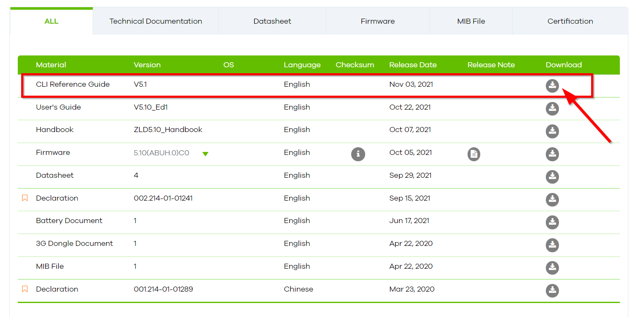Download the 3G Dongle Document
The height and width of the screenshot is (317, 644).
[552, 245]
